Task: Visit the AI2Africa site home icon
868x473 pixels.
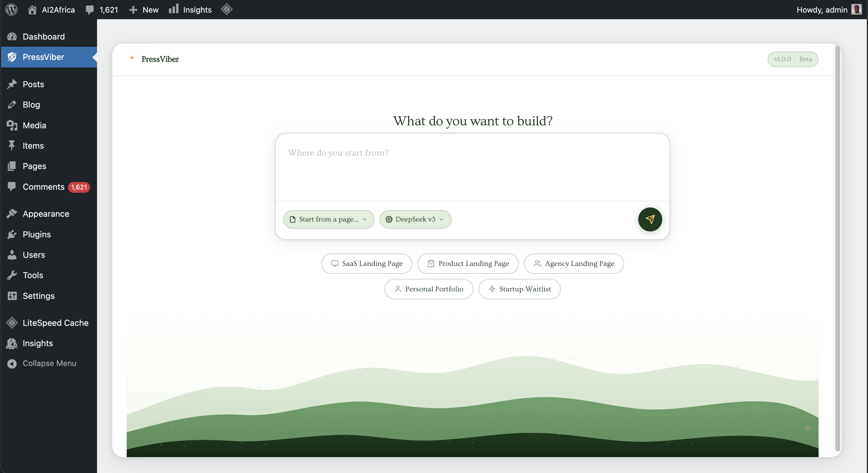Action: (x=32, y=9)
